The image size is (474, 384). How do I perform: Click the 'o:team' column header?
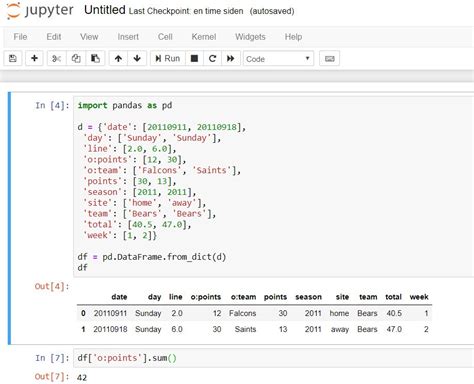[x=243, y=297]
